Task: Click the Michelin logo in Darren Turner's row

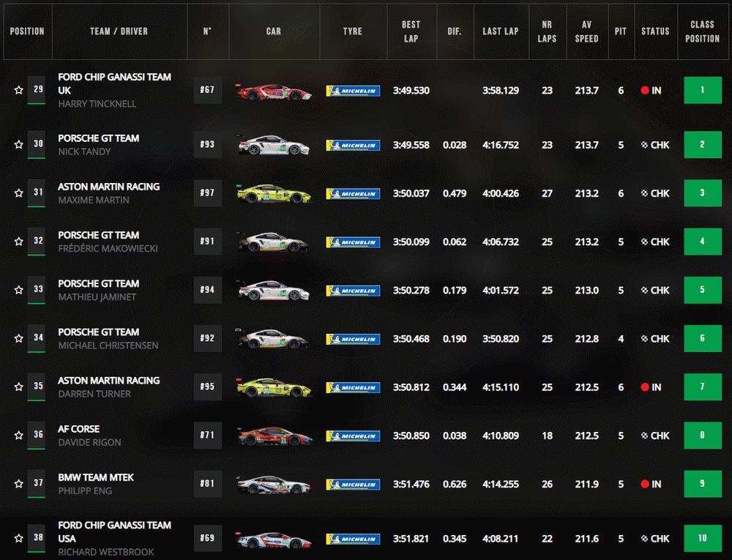Action: pos(353,387)
